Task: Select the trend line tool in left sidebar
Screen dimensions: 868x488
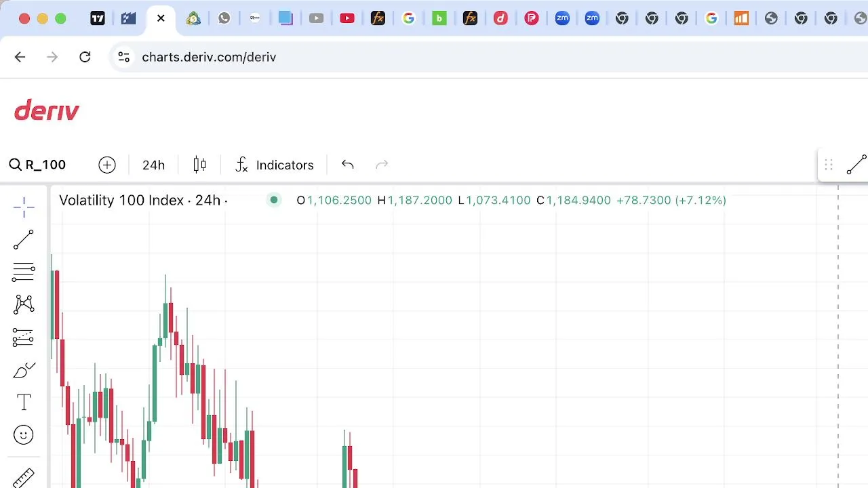Action: pos(24,240)
